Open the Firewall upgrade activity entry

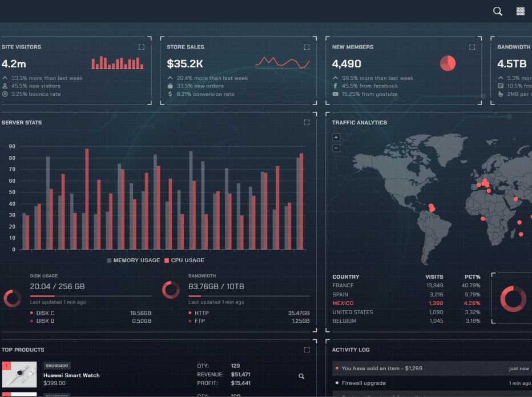[364, 383]
